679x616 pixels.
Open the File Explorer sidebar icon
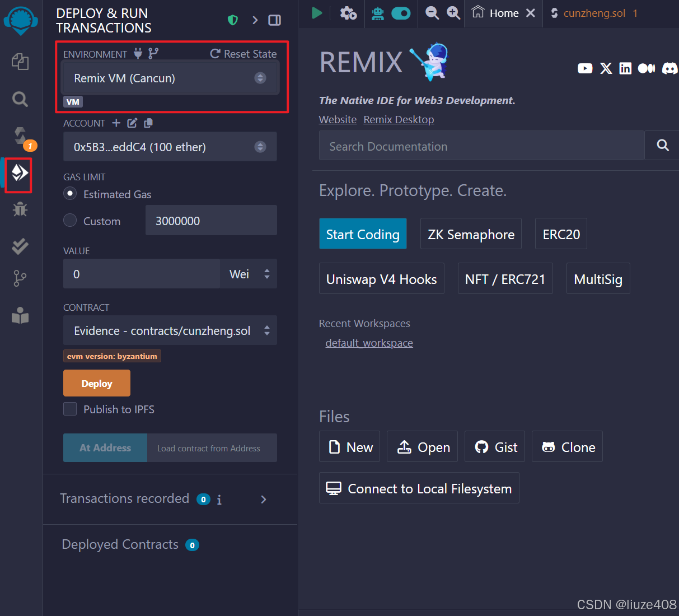tap(20, 61)
